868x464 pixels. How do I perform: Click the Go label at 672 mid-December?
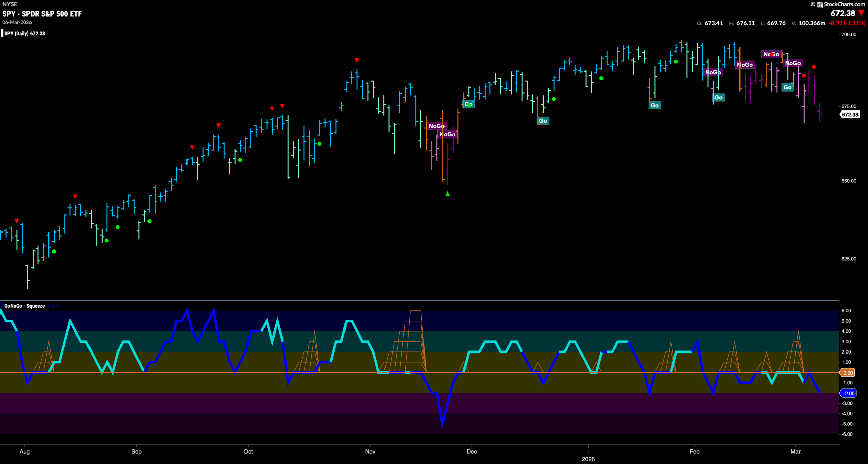pos(543,121)
